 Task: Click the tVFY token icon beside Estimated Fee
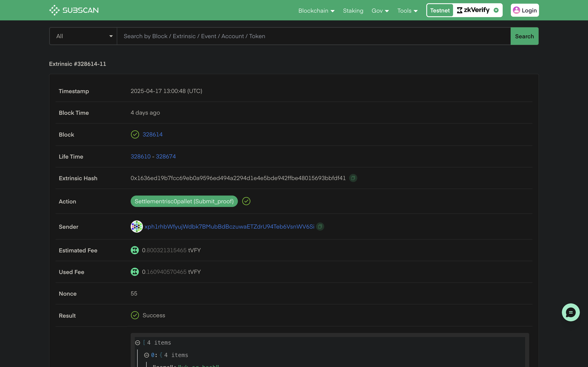135,250
